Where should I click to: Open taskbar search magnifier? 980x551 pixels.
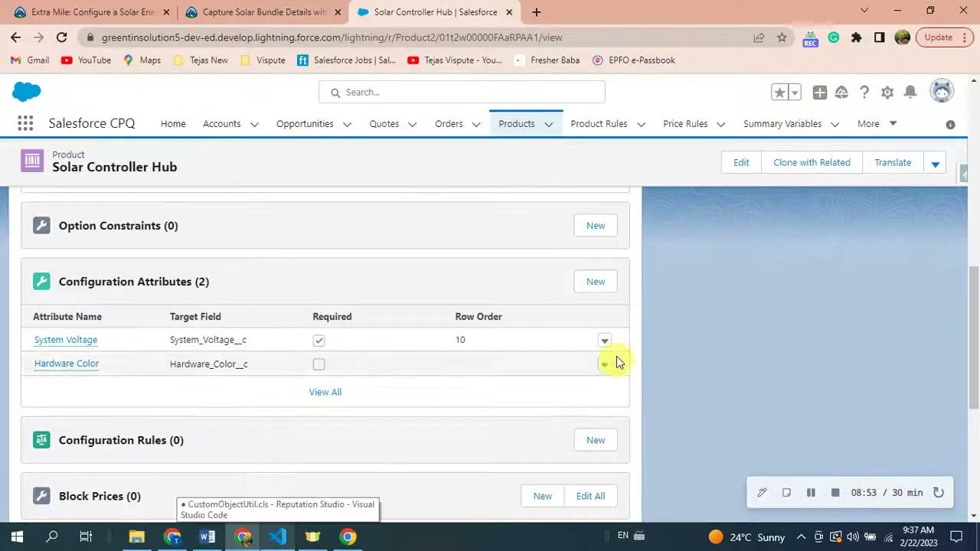(x=52, y=536)
